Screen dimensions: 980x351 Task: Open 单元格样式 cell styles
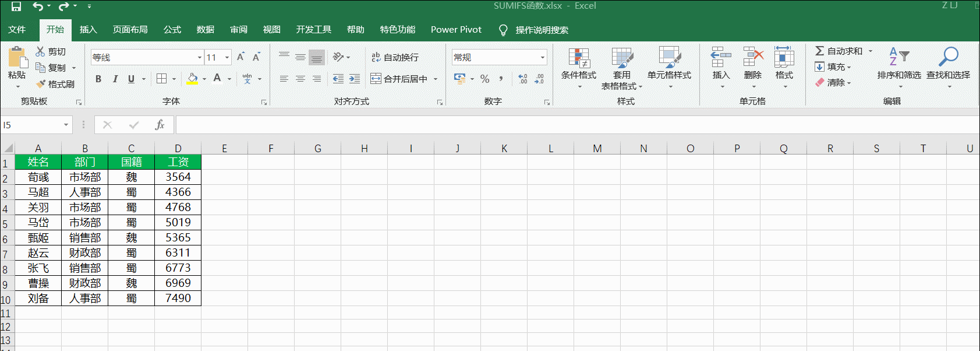pos(670,68)
